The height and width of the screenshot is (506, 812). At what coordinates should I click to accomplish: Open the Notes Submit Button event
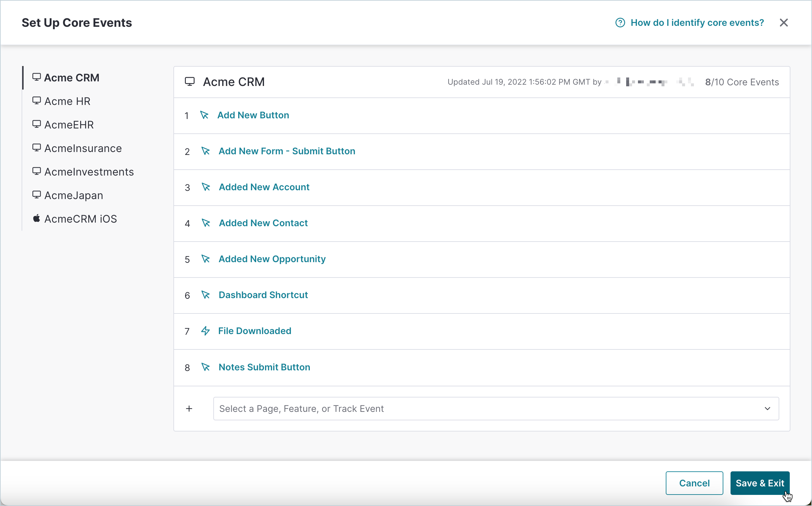click(265, 367)
